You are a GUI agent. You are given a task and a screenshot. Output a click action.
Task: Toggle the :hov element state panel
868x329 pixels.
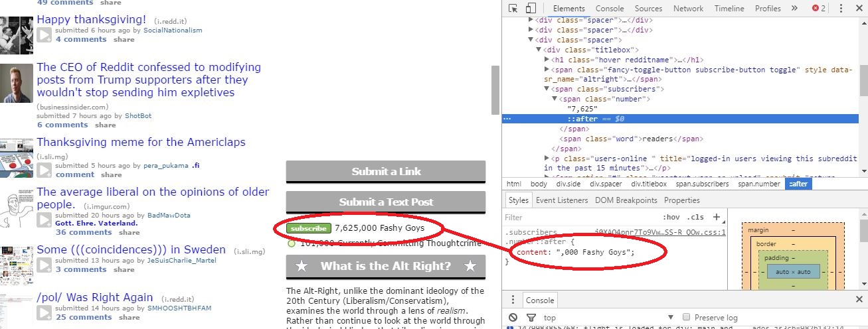pyautogui.click(x=671, y=218)
